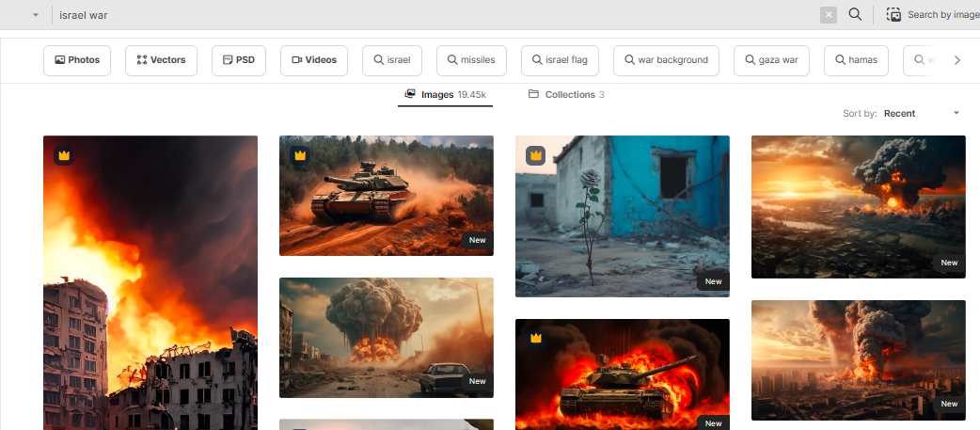Viewport: 980px width, 430px height.
Task: Switch to the Collections tab
Action: coord(566,95)
